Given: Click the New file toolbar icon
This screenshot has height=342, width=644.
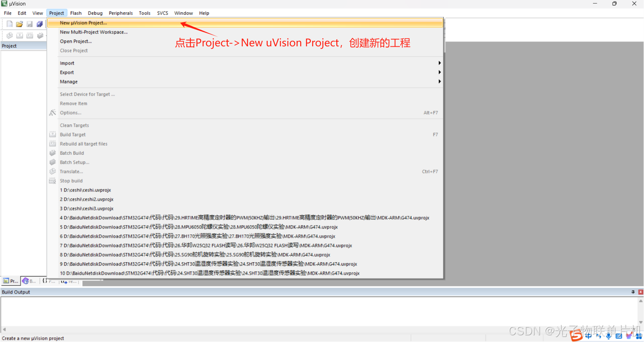Looking at the screenshot, I should point(9,24).
